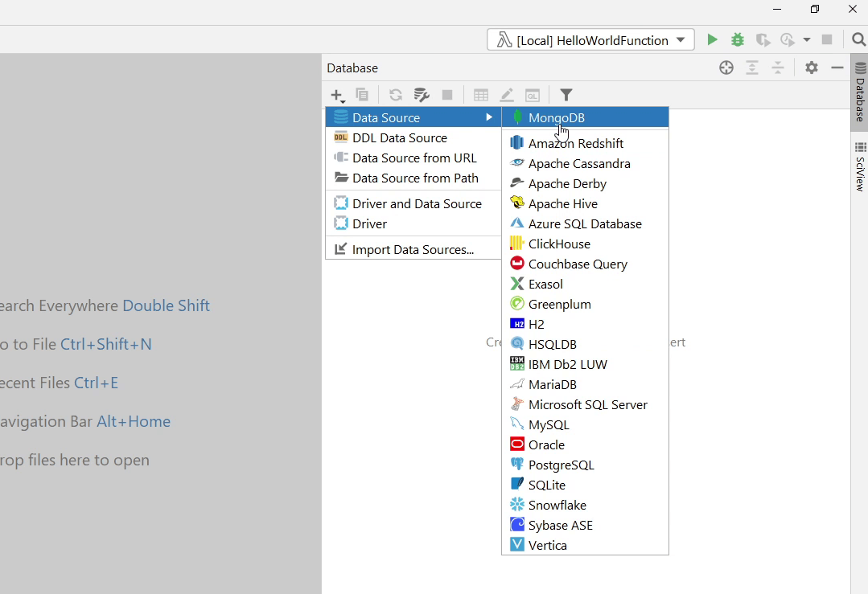Select Microsoft SQL Server from list
Screen dimensions: 868x594
tap(587, 404)
